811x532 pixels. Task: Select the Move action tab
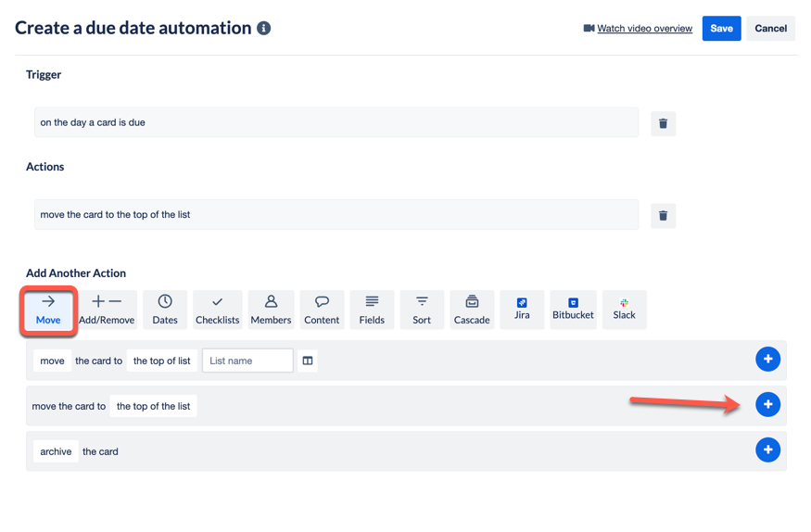coord(48,310)
